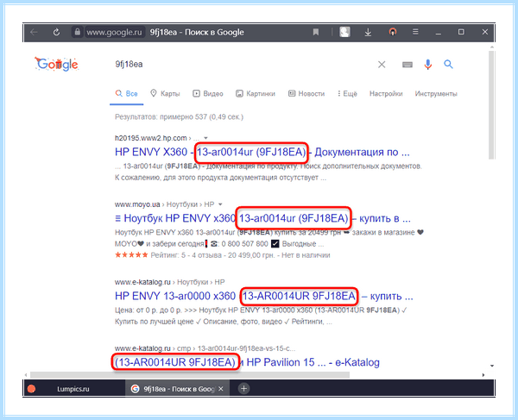Go back with the browser back arrow

coord(34,32)
